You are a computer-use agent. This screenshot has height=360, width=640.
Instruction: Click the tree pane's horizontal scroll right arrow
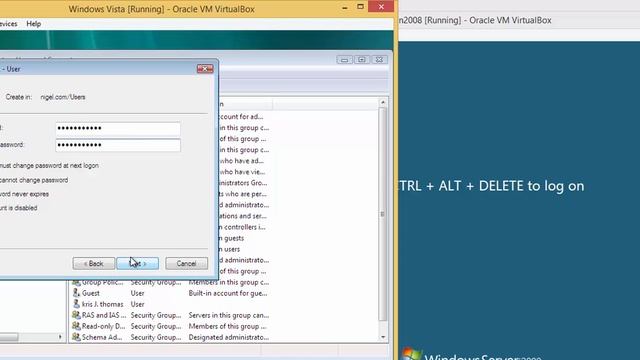click(60, 337)
